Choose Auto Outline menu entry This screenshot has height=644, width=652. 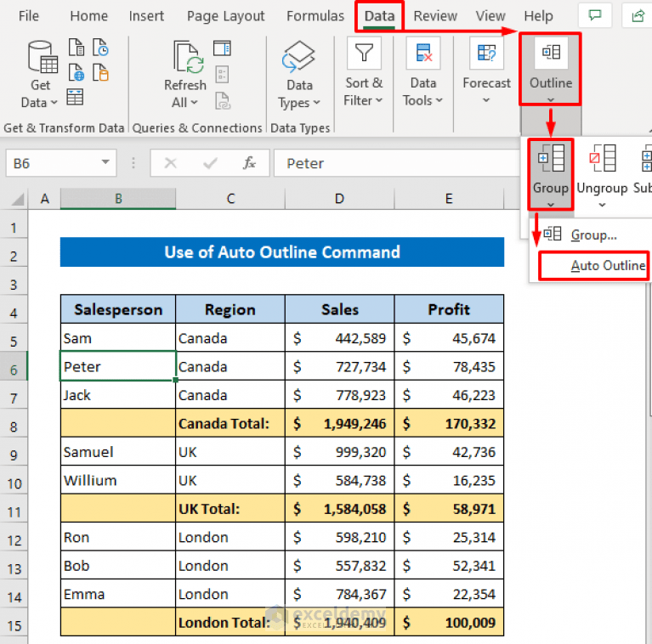pyautogui.click(x=593, y=265)
